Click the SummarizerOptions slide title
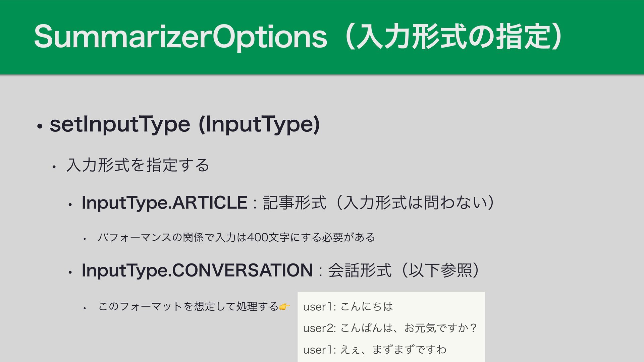This screenshot has height=362, width=644. [x=180, y=37]
